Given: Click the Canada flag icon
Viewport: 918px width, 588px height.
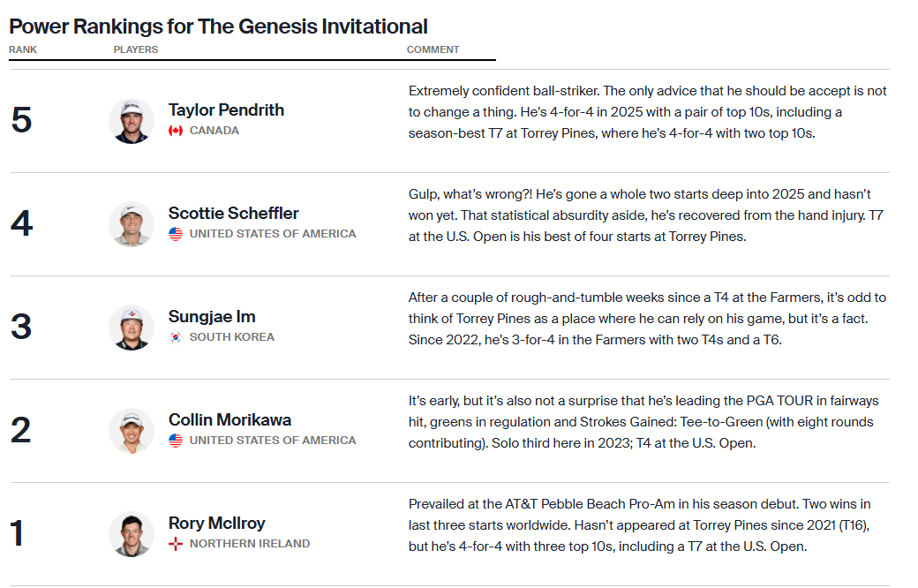Looking at the screenshot, I should point(176,131).
